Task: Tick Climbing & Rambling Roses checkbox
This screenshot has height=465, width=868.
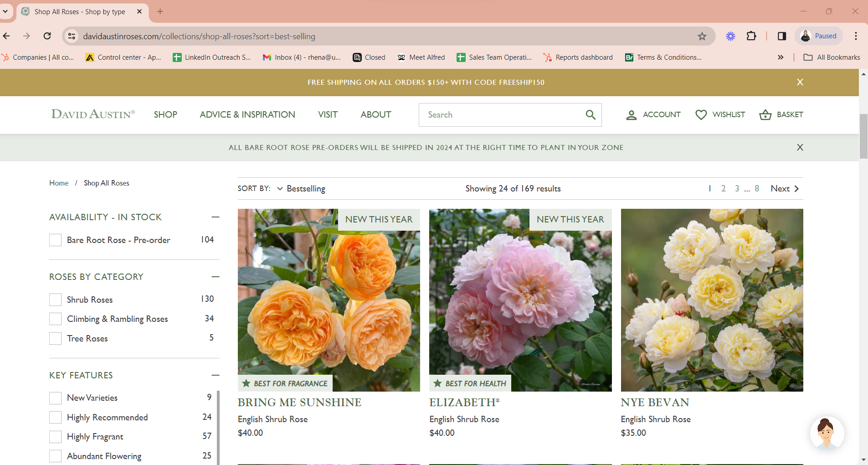Action: (55, 319)
